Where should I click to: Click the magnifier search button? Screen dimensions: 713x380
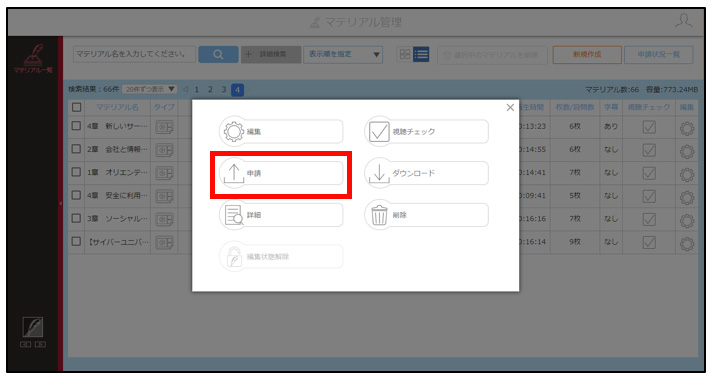pyautogui.click(x=218, y=55)
